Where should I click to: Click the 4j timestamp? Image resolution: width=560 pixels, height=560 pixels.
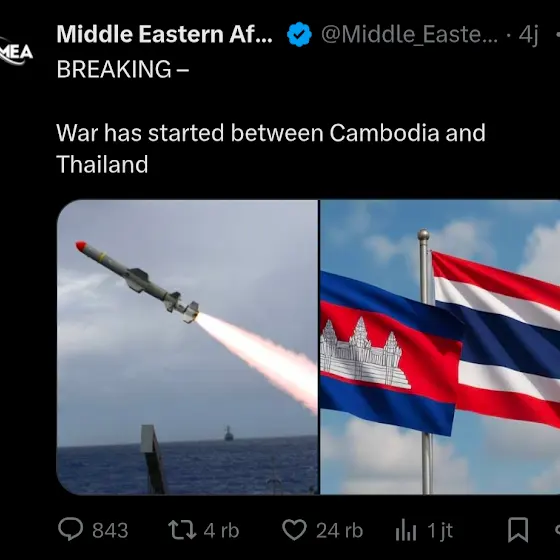click(x=528, y=35)
